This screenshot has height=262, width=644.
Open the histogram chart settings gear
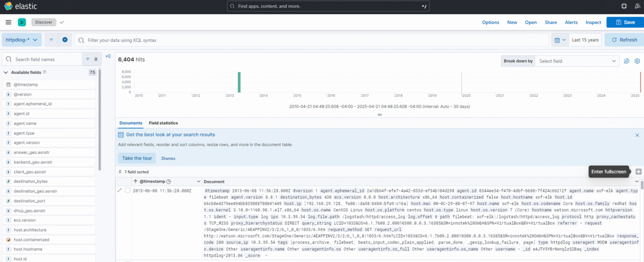pos(637,61)
